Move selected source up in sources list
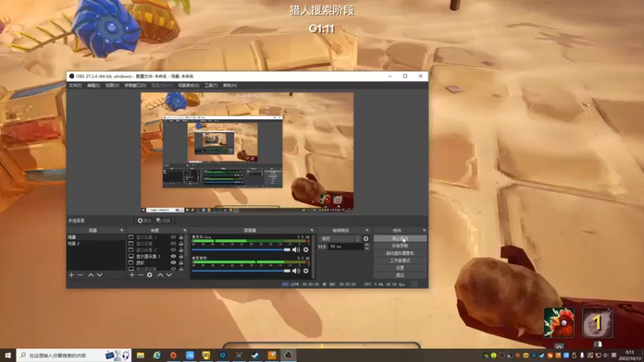 (160, 274)
